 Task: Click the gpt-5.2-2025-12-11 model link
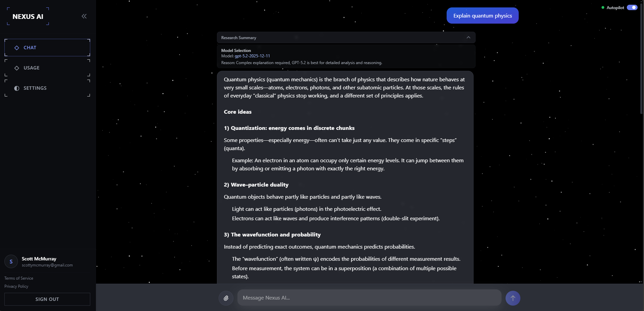point(252,56)
